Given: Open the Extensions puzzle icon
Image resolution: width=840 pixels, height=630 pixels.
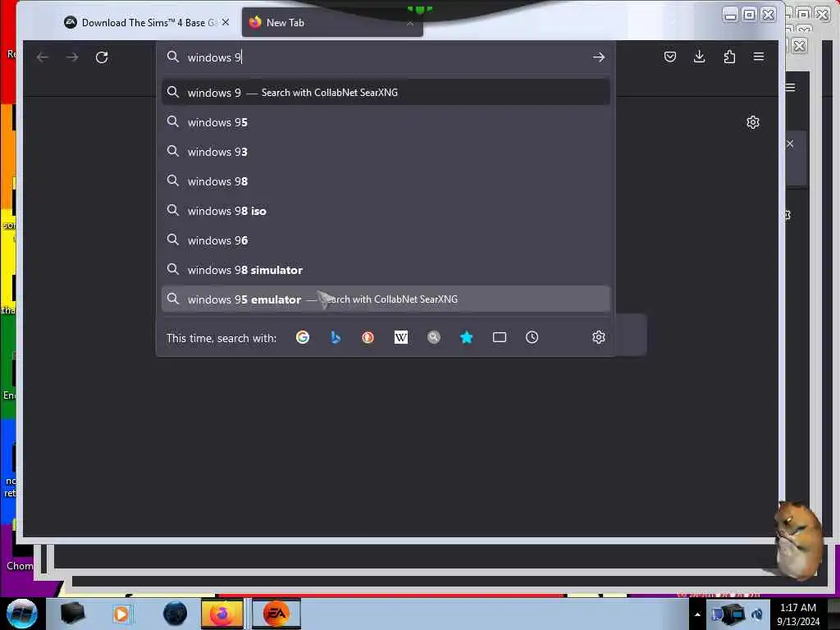Looking at the screenshot, I should click(x=729, y=57).
